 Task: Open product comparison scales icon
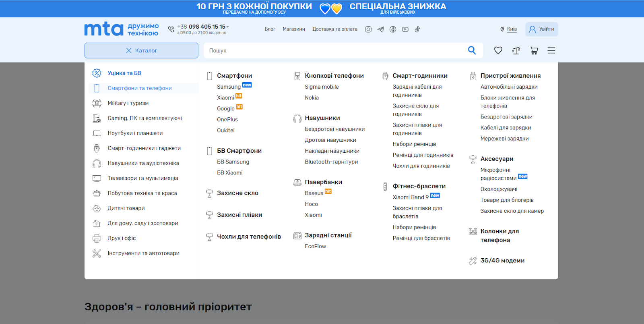[x=516, y=50]
